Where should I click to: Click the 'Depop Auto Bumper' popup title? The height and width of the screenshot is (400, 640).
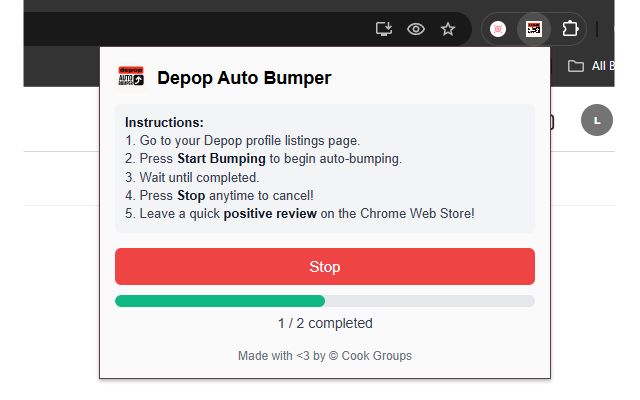(x=244, y=78)
